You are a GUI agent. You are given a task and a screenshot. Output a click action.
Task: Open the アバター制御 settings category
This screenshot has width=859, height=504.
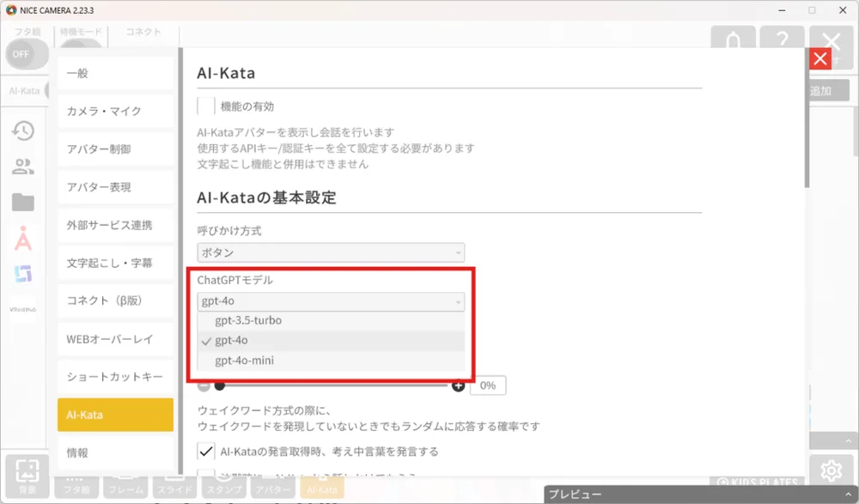point(116,149)
